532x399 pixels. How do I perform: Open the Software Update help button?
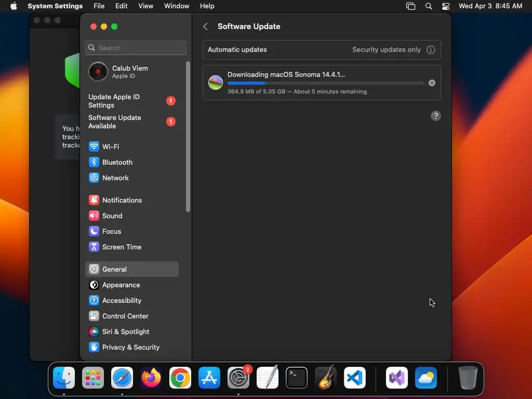click(436, 116)
